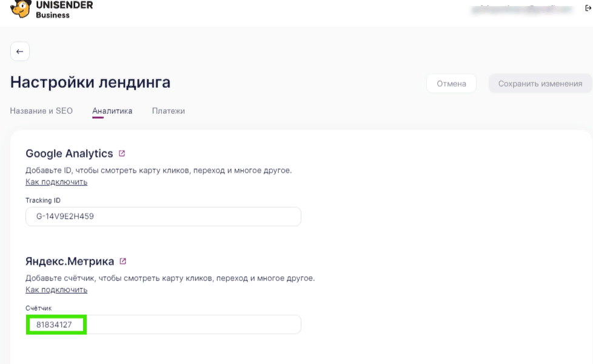The width and height of the screenshot is (593, 364).
Task: Click Сохранить изменения button
Action: point(540,84)
